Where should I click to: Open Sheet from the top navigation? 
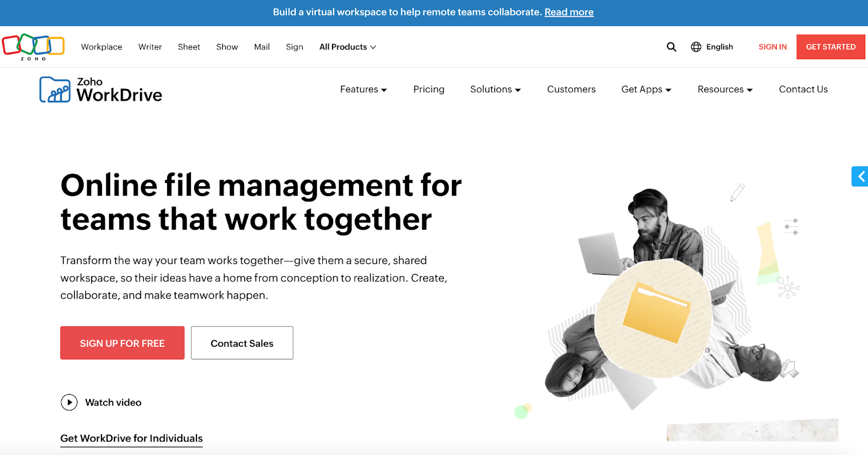[189, 47]
